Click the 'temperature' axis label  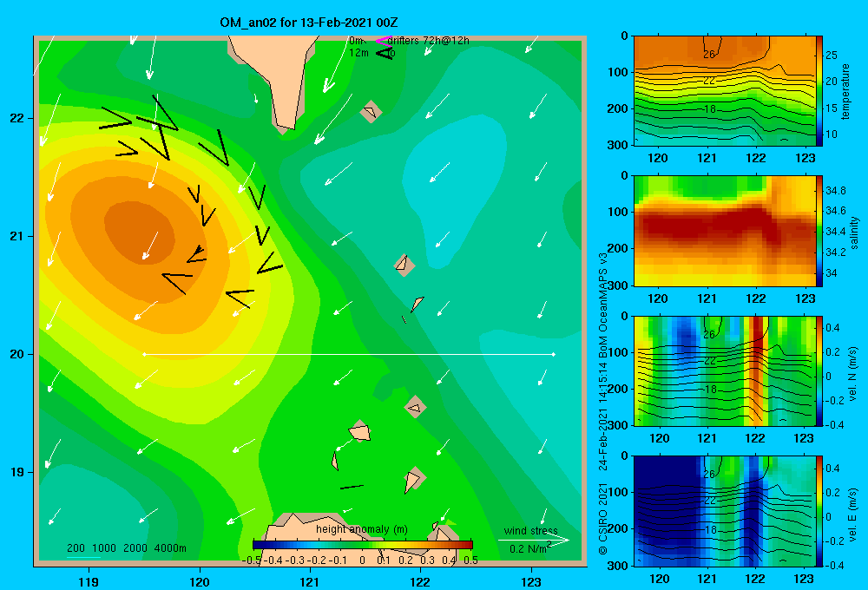(845, 91)
